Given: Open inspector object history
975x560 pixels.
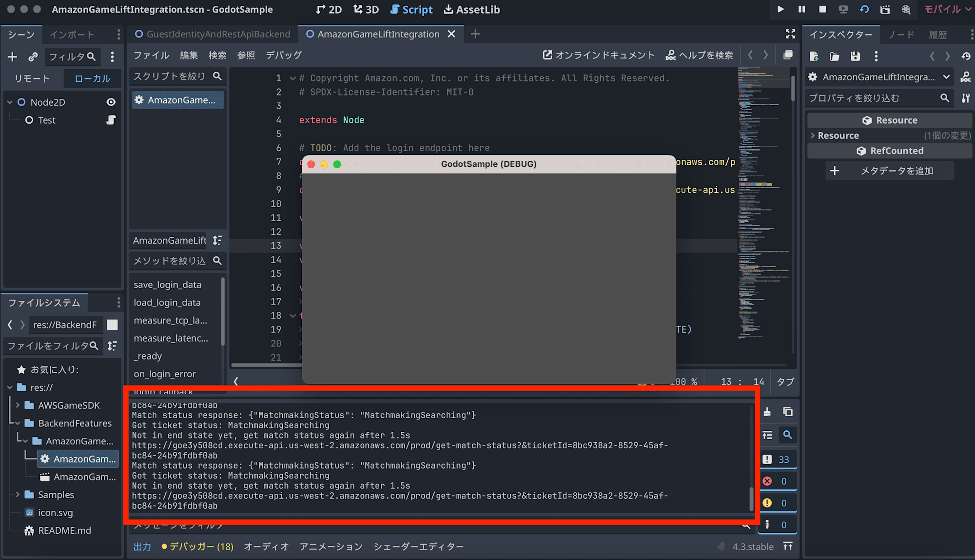Looking at the screenshot, I should (x=966, y=56).
